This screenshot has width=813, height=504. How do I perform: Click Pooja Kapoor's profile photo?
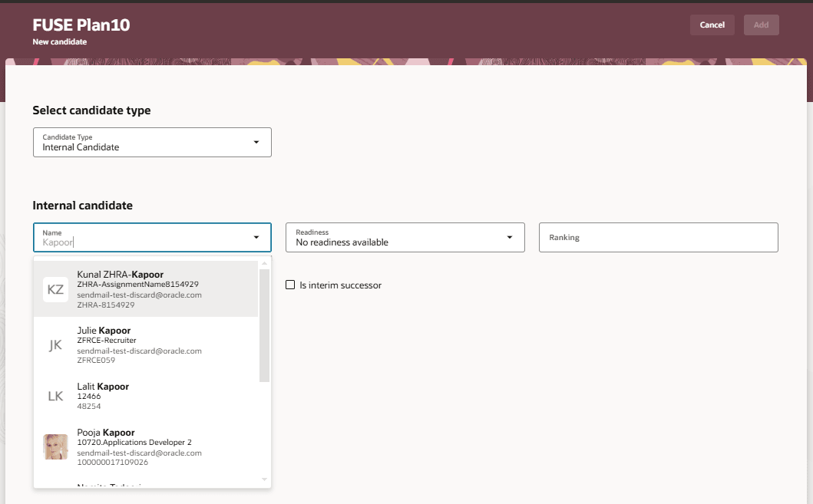tap(55, 447)
